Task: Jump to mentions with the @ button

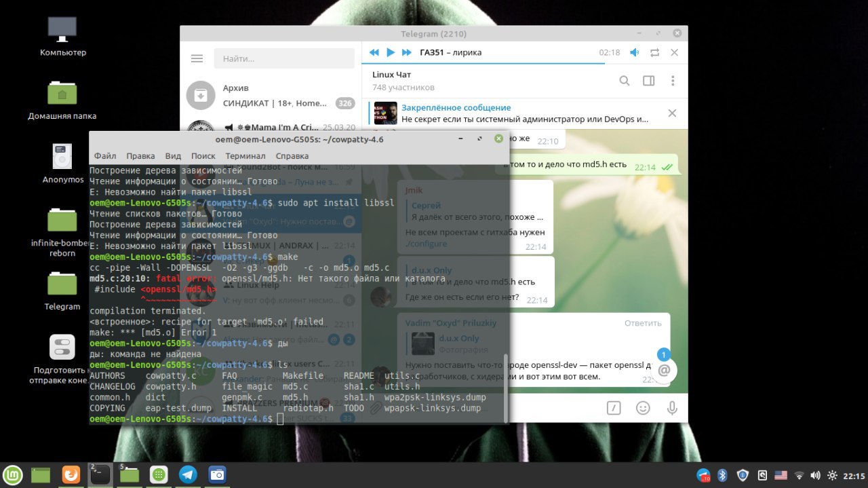Action: [x=664, y=371]
